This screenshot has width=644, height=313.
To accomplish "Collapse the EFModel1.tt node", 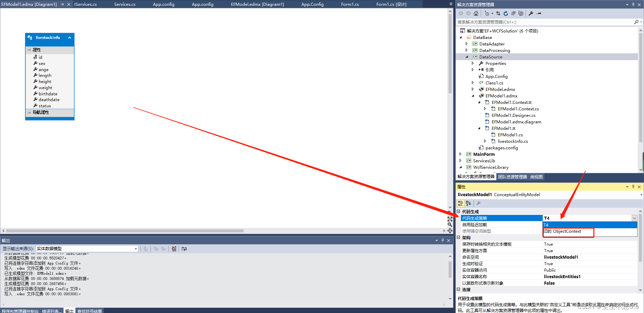I will (x=479, y=128).
